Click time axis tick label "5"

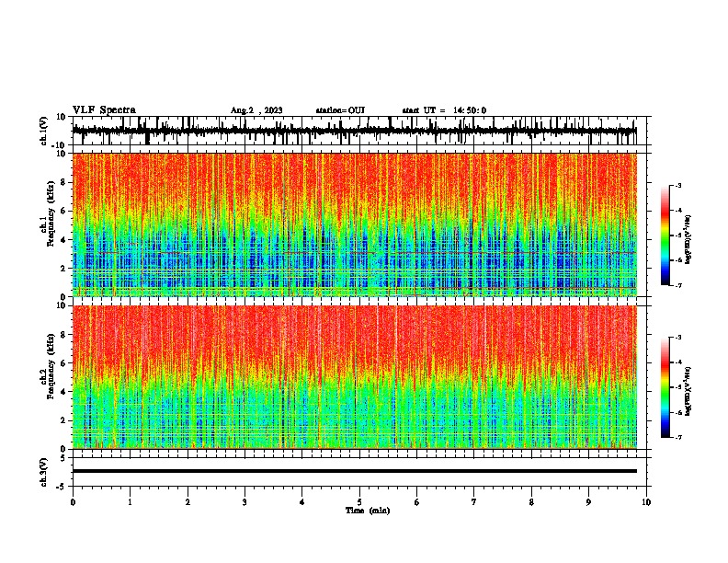[359, 502]
